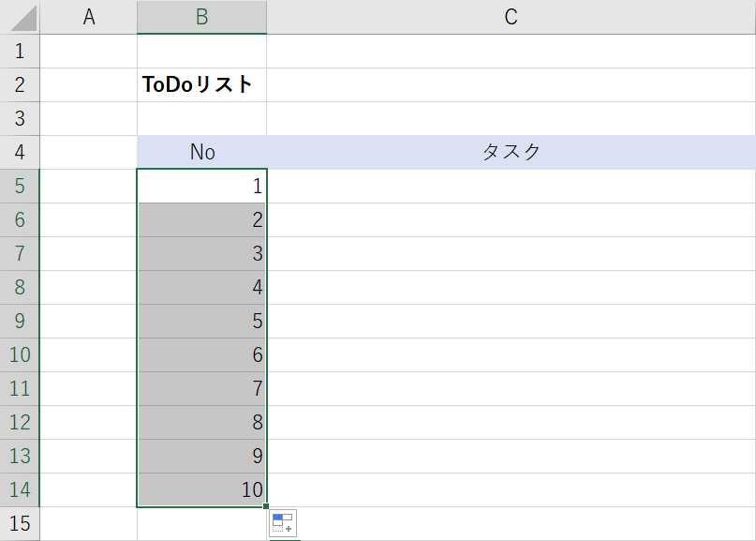Click row 4 header
This screenshot has height=541, width=756.
21,152
